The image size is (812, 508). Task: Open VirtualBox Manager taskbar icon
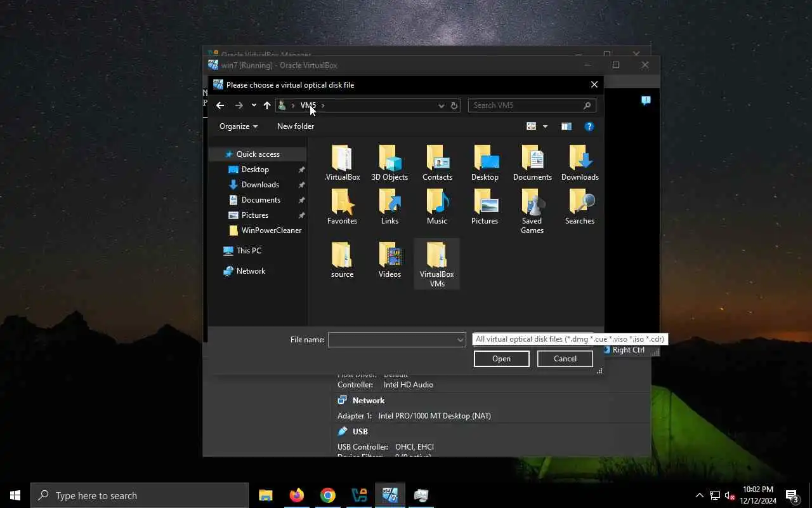click(x=359, y=495)
